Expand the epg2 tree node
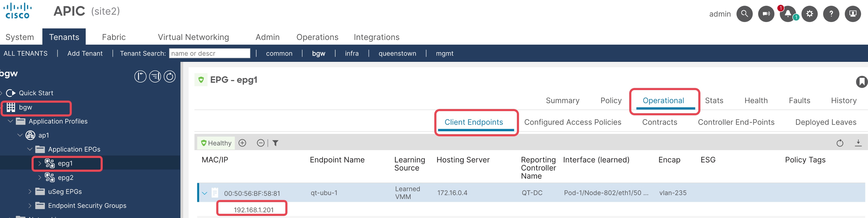 39,177
